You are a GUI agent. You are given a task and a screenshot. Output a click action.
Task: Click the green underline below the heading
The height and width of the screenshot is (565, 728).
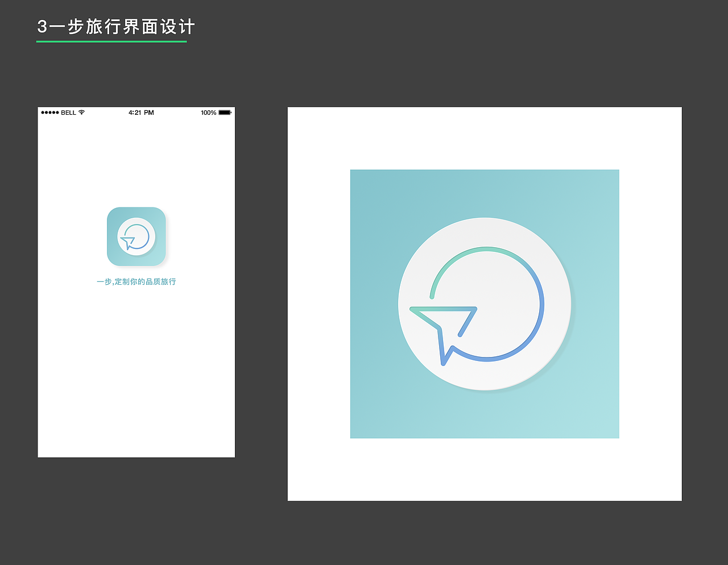(111, 43)
